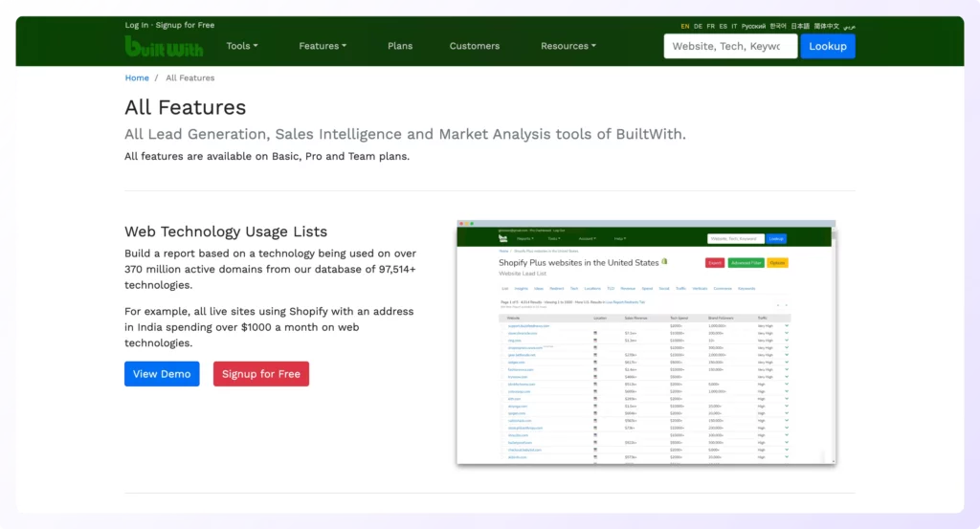Open the Plans page
980x529 pixels.
[400, 46]
